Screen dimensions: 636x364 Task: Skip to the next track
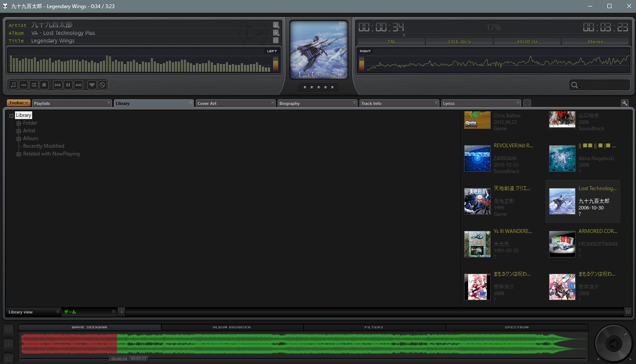click(78, 85)
